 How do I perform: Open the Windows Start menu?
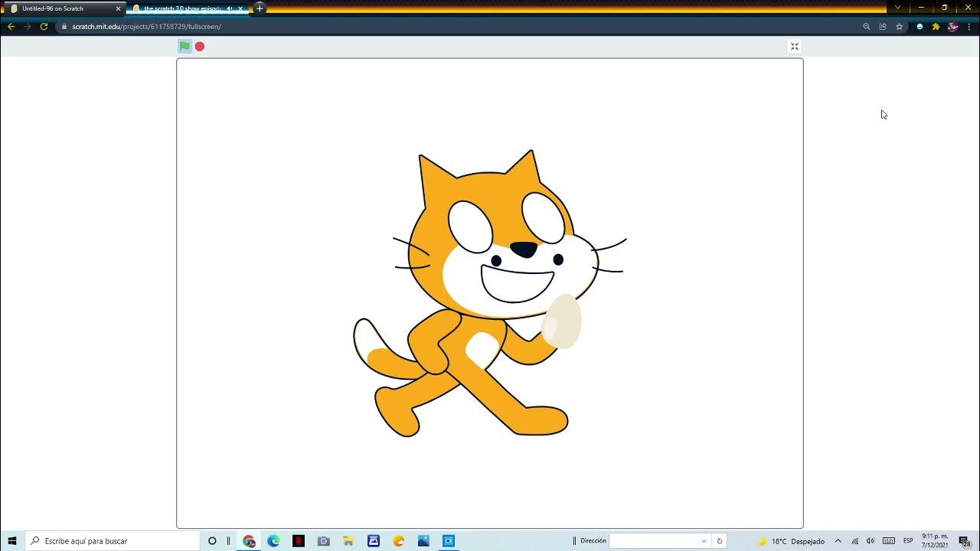pyautogui.click(x=12, y=541)
